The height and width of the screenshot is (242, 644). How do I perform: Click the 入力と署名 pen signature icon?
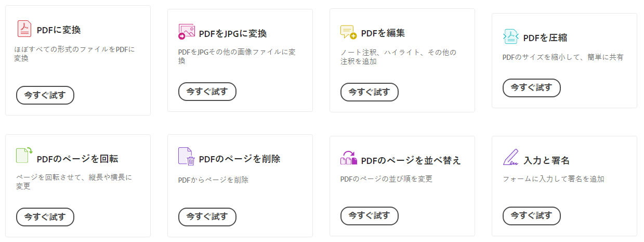pos(511,157)
